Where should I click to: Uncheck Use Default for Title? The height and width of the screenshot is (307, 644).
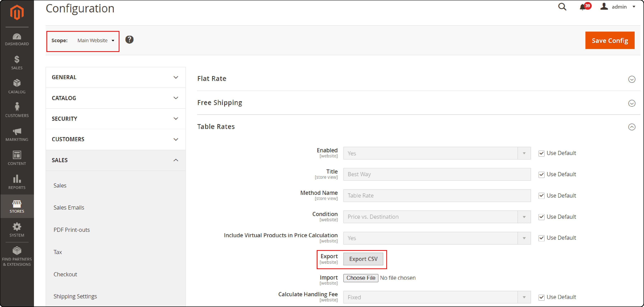pyautogui.click(x=541, y=174)
